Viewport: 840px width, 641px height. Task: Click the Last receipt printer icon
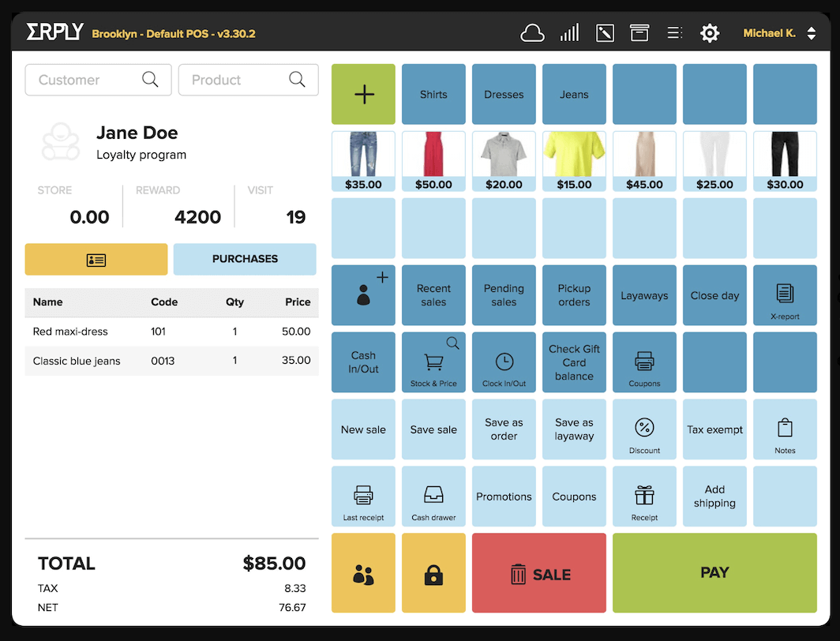tap(363, 497)
